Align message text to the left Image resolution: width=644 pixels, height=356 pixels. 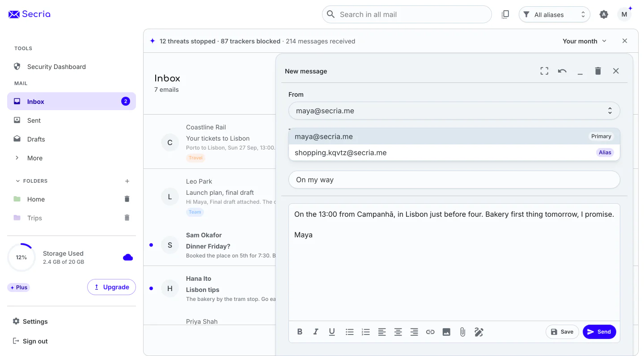click(x=382, y=332)
